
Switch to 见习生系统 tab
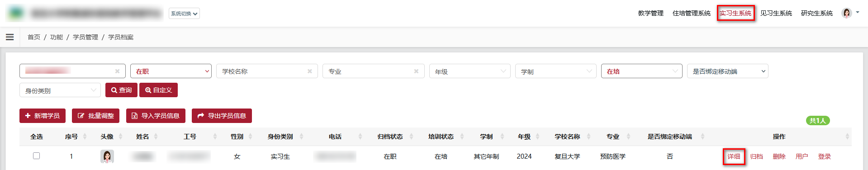tap(776, 13)
